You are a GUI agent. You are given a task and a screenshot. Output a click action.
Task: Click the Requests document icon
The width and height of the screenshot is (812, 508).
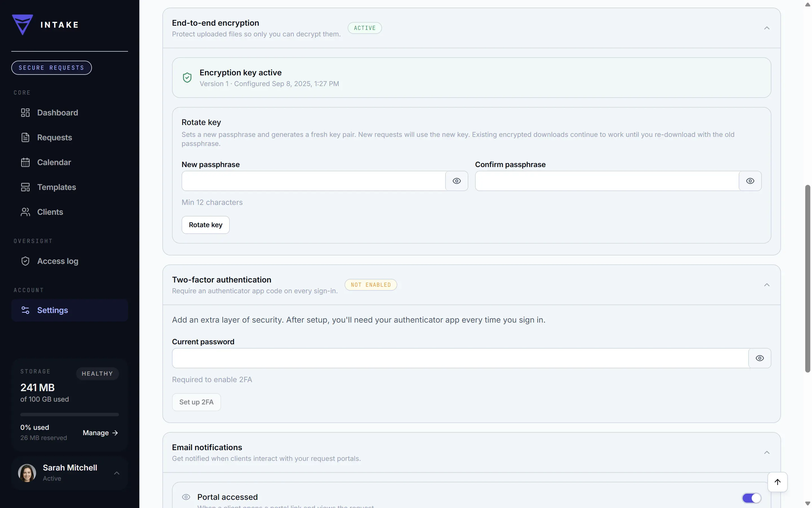coord(25,137)
